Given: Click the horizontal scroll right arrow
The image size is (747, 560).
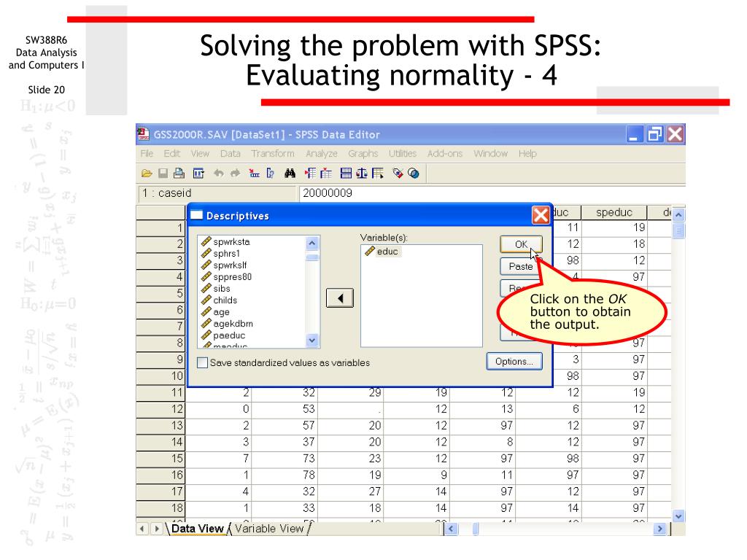Looking at the screenshot, I should click(x=659, y=529).
